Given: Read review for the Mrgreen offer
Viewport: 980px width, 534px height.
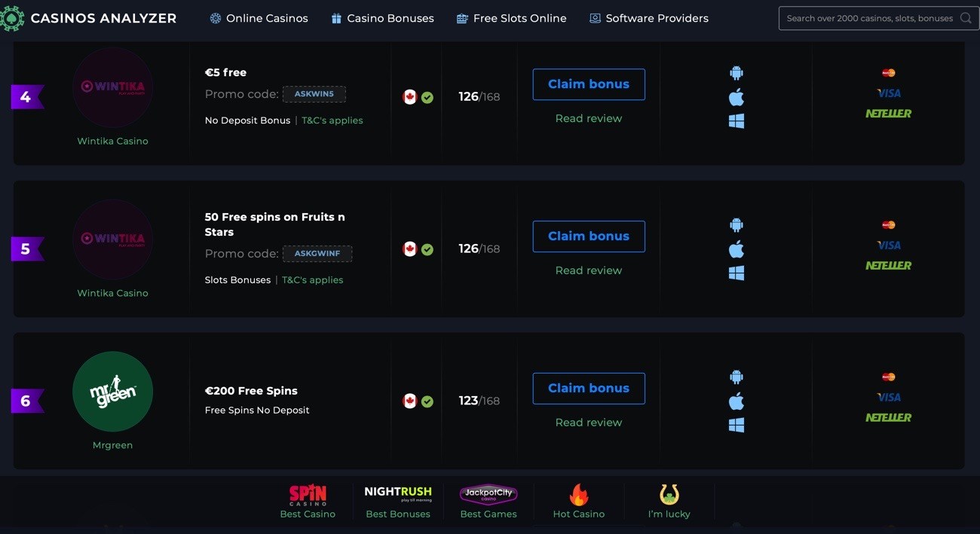Looking at the screenshot, I should [589, 423].
